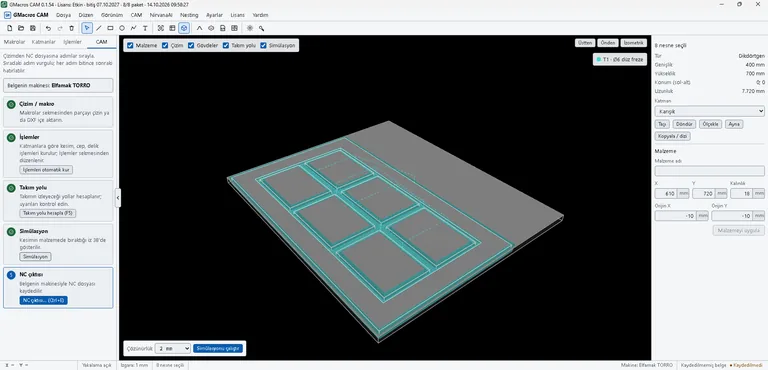
Task: Click the toolpath caret-shaped toolbar icon
Action: (199, 28)
